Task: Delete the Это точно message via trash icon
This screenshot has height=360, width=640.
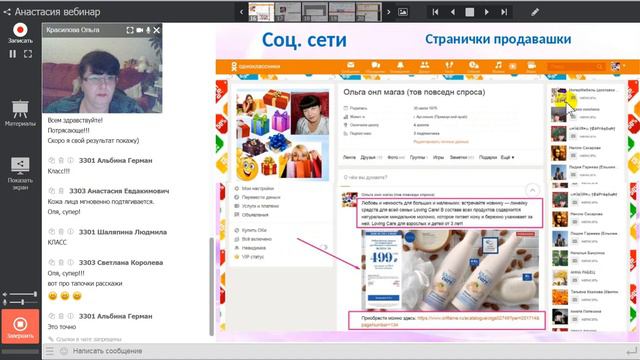Action: click(61, 316)
